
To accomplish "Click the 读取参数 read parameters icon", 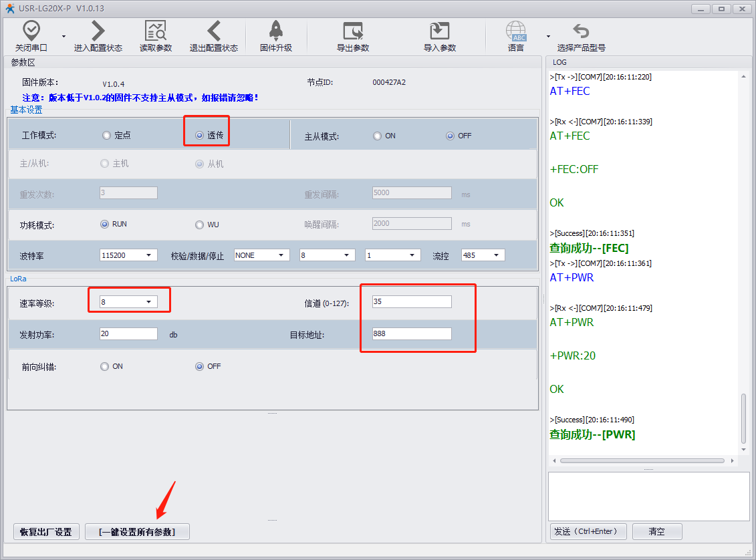I will 155,31.
